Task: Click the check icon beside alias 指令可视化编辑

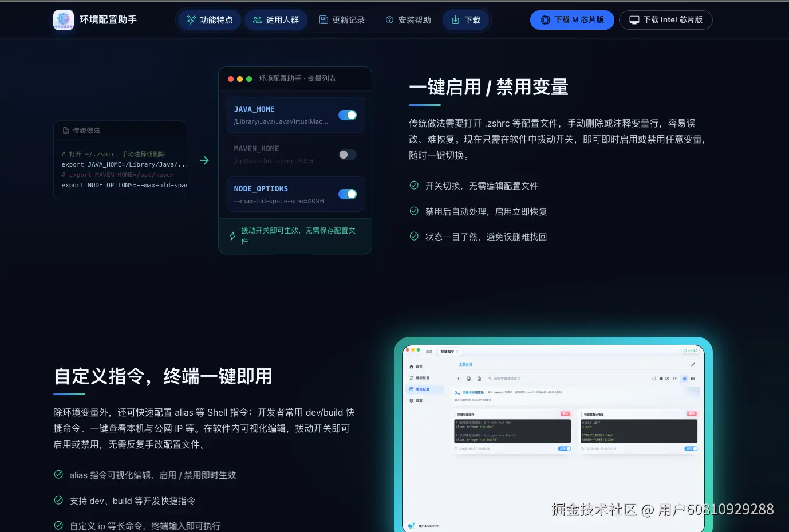Action: [58, 474]
